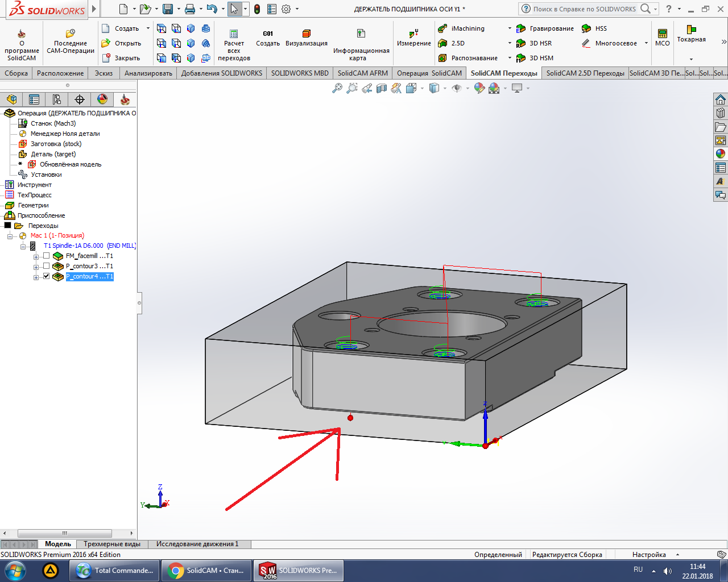Expand the P_contour3 operation node
The width and height of the screenshot is (728, 582).
pyautogui.click(x=36, y=267)
